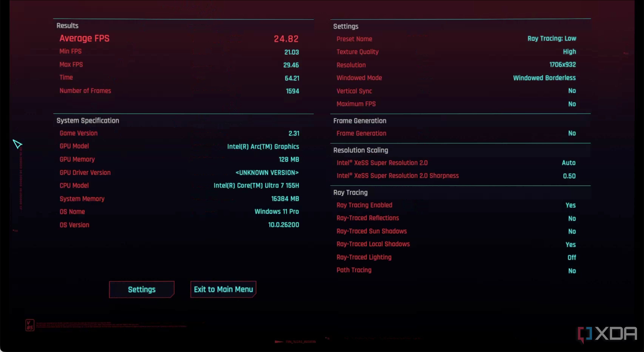Click Ray-Traced Lighting Off value

click(x=572, y=258)
